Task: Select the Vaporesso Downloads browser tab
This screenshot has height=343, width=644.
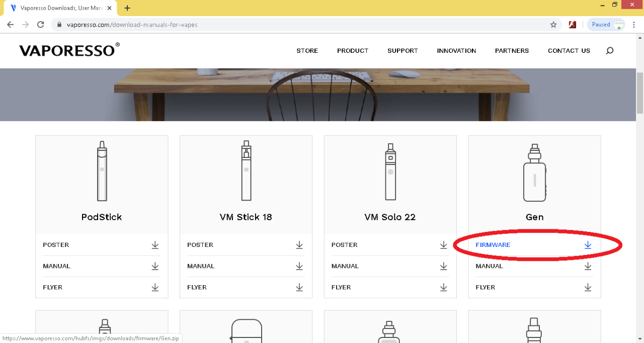Action: click(60, 8)
